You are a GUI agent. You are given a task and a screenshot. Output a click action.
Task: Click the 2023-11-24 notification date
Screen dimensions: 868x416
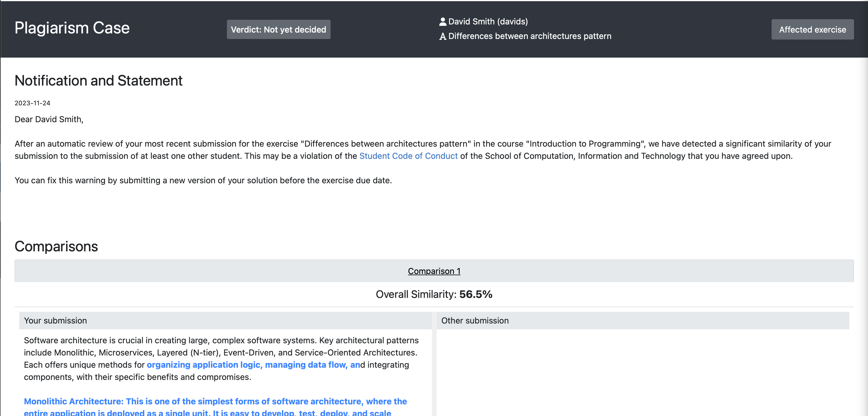pos(32,103)
